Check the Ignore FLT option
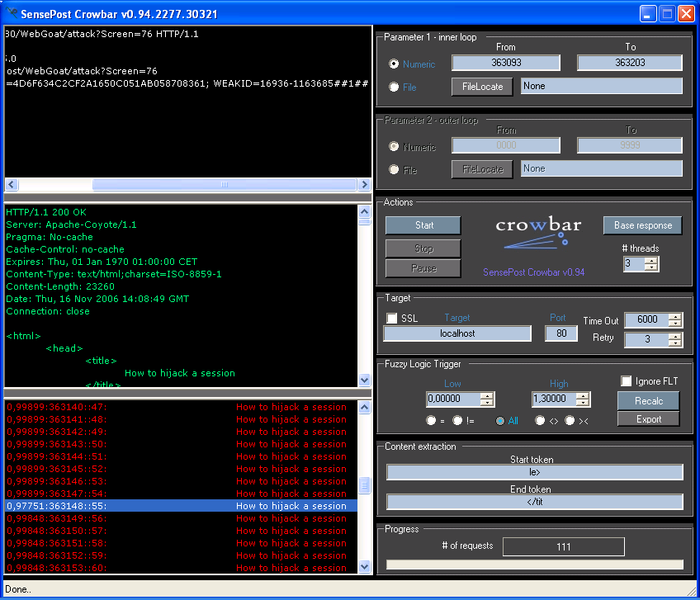 [x=627, y=381]
